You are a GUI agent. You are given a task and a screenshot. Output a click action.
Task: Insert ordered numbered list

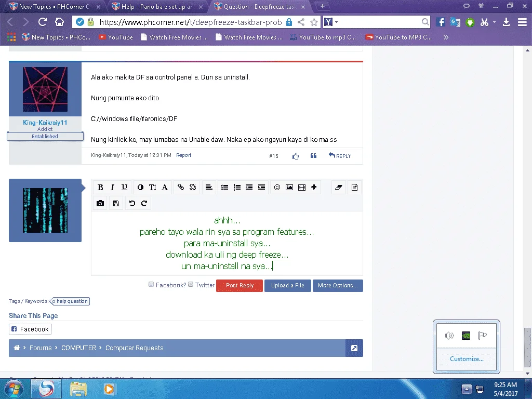click(237, 187)
